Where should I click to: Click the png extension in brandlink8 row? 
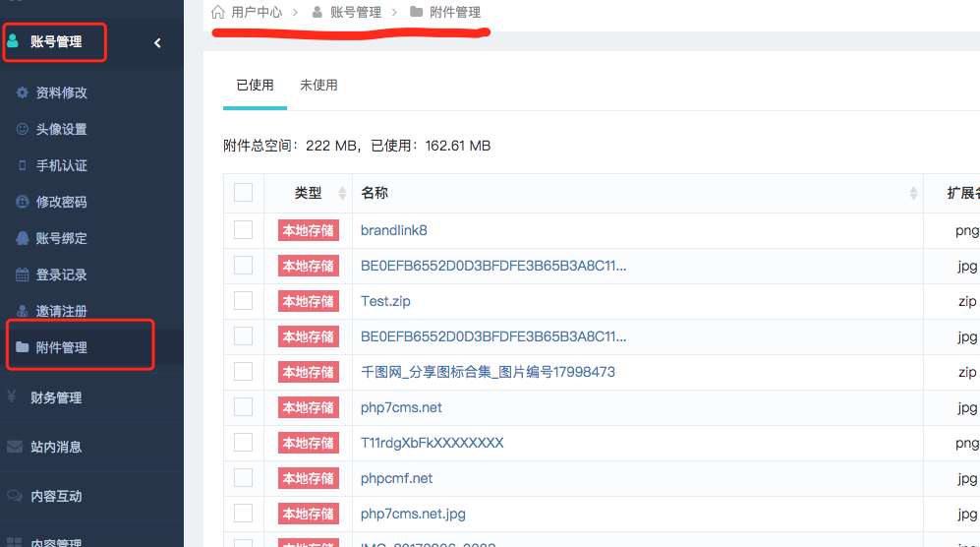point(967,230)
